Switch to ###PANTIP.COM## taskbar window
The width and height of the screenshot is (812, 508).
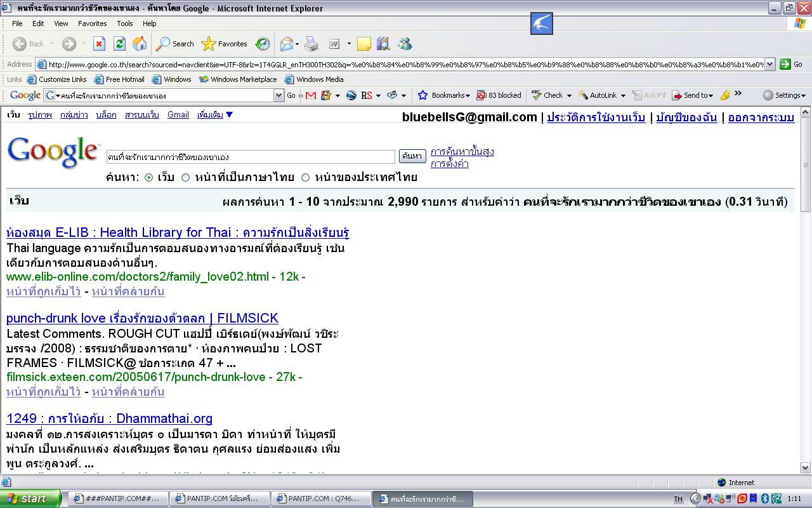click(119, 498)
